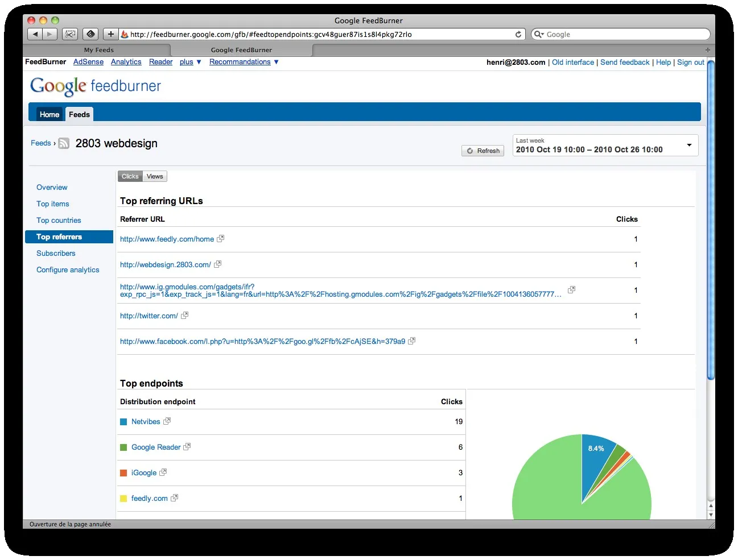Click the Sign out link
738x560 pixels.
coord(691,63)
